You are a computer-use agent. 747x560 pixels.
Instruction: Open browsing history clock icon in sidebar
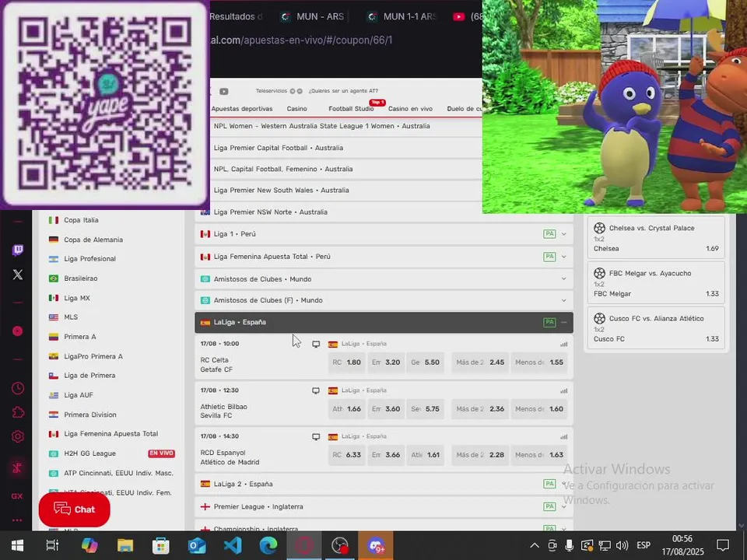point(18,388)
